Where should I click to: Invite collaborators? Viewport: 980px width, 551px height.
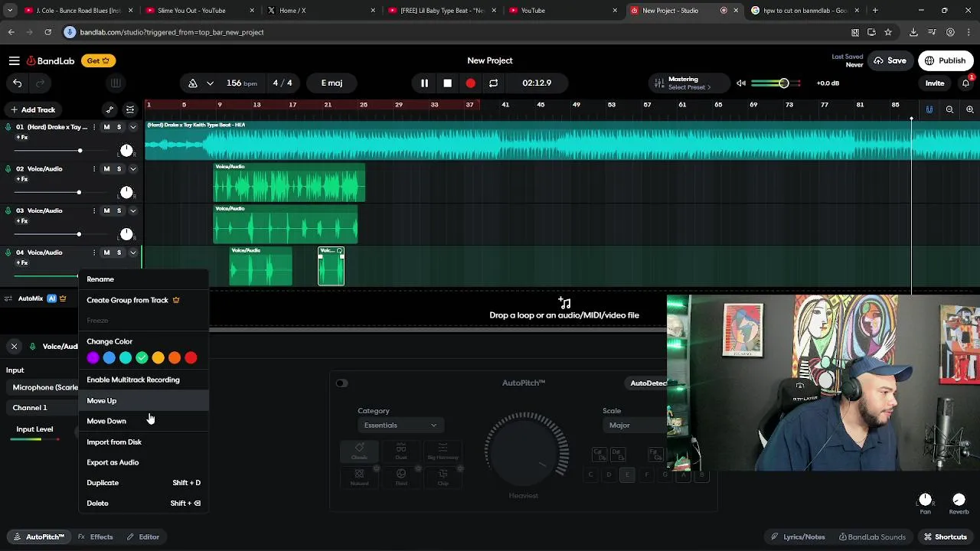[x=934, y=83]
